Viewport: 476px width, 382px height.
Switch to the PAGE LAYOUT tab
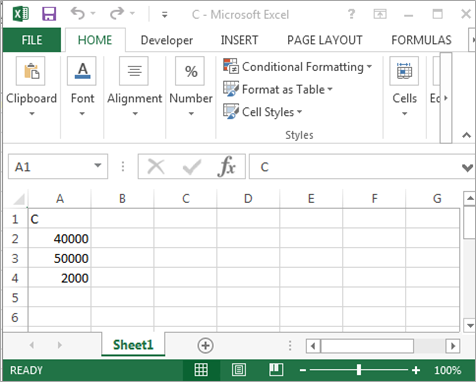click(x=325, y=40)
